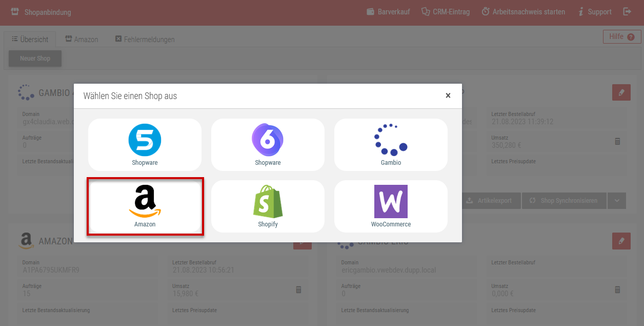Close the shop selection dialog
Screen dimensions: 644x326
click(448, 95)
